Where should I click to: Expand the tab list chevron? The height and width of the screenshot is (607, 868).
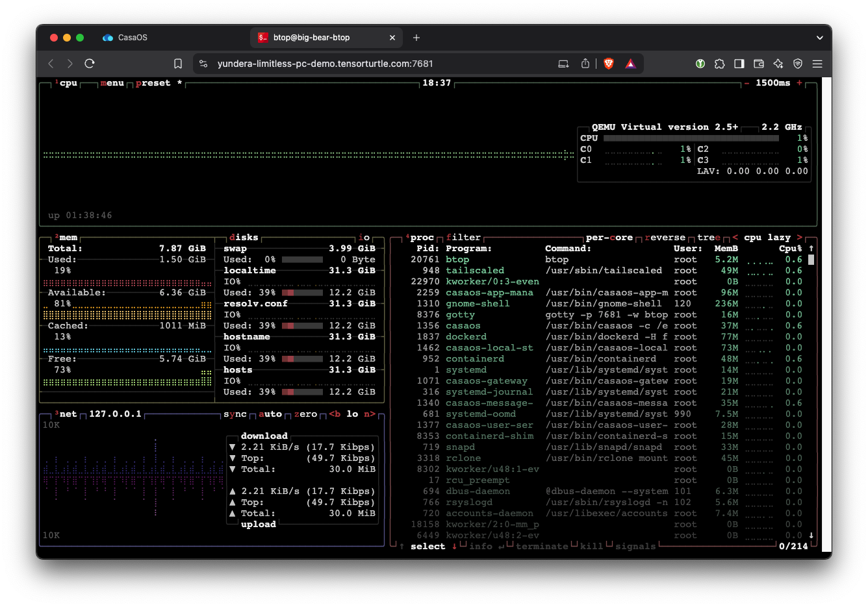819,38
